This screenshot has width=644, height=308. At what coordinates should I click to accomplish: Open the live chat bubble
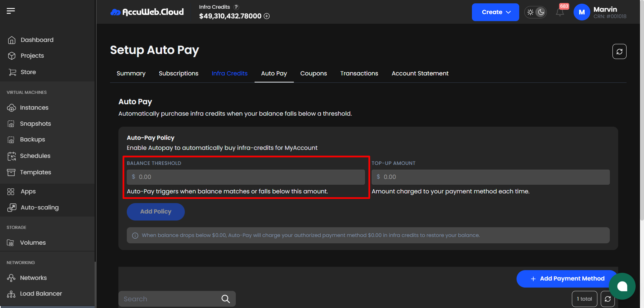tap(622, 286)
